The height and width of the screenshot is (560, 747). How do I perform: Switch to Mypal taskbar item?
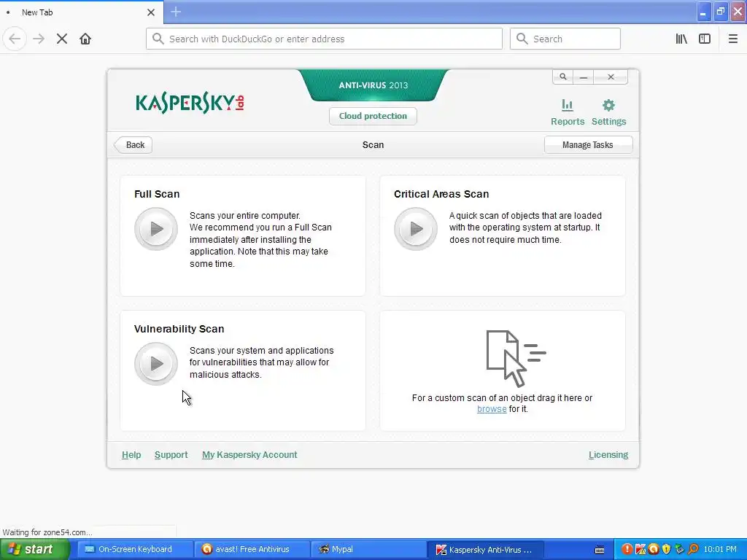pyautogui.click(x=368, y=550)
